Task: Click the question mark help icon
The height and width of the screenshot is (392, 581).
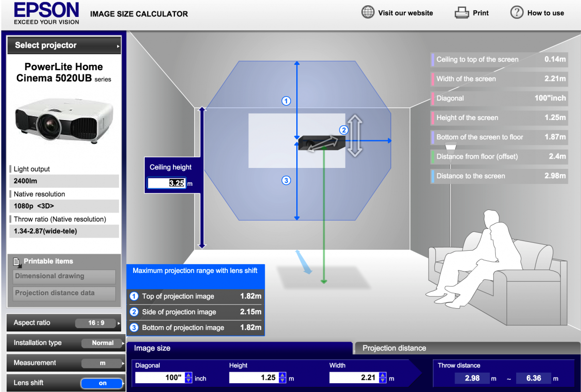Action: [x=517, y=13]
